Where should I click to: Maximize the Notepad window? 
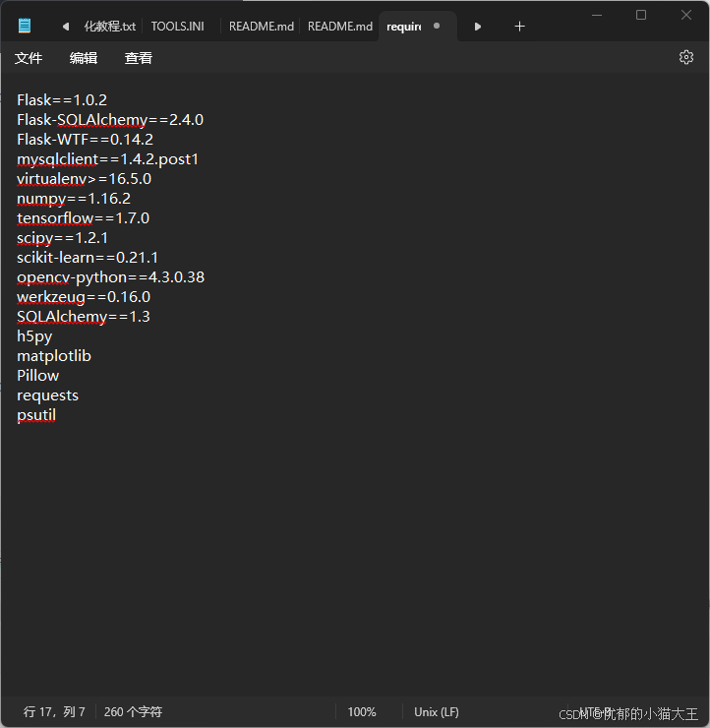[x=641, y=16]
